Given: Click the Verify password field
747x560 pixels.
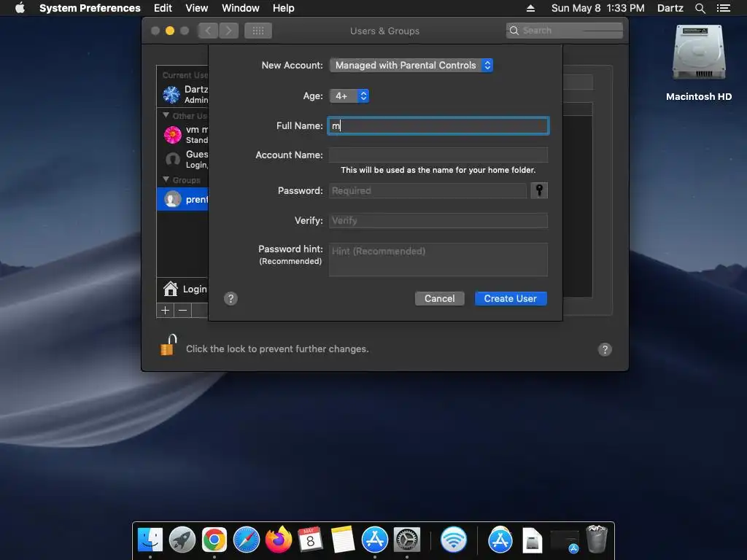Looking at the screenshot, I should point(438,220).
